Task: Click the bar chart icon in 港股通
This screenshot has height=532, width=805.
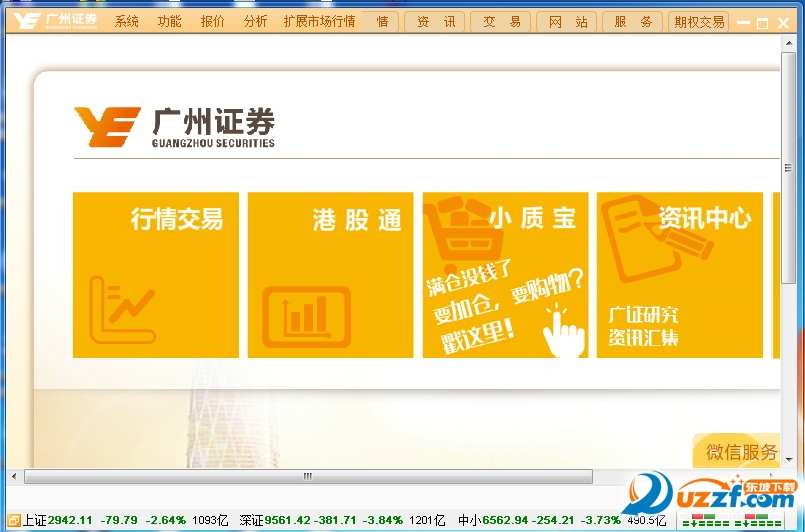Action: click(306, 317)
